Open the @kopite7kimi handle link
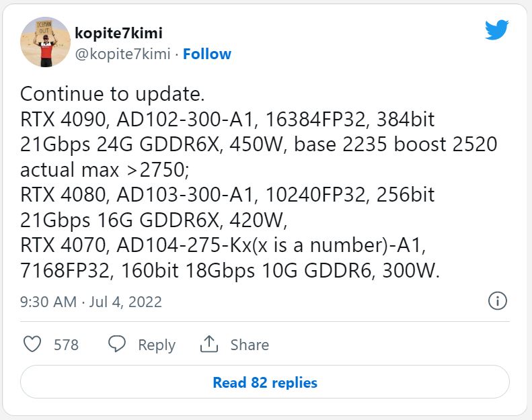The height and width of the screenshot is (420, 532). (x=122, y=54)
